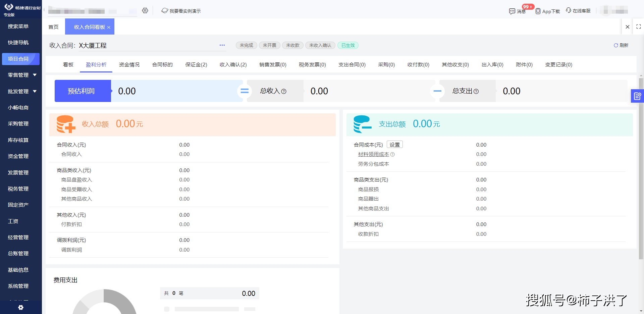Click the settings gear in top bar
644x314 pixels.
coord(145,11)
